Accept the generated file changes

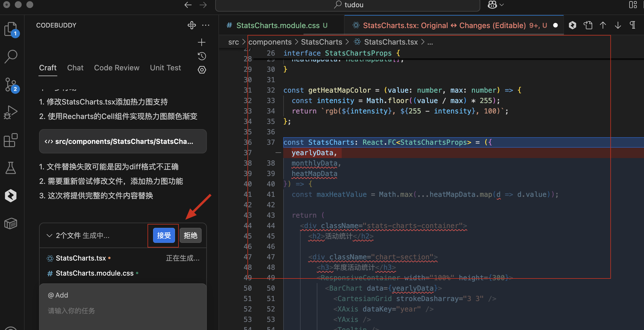[x=163, y=235]
